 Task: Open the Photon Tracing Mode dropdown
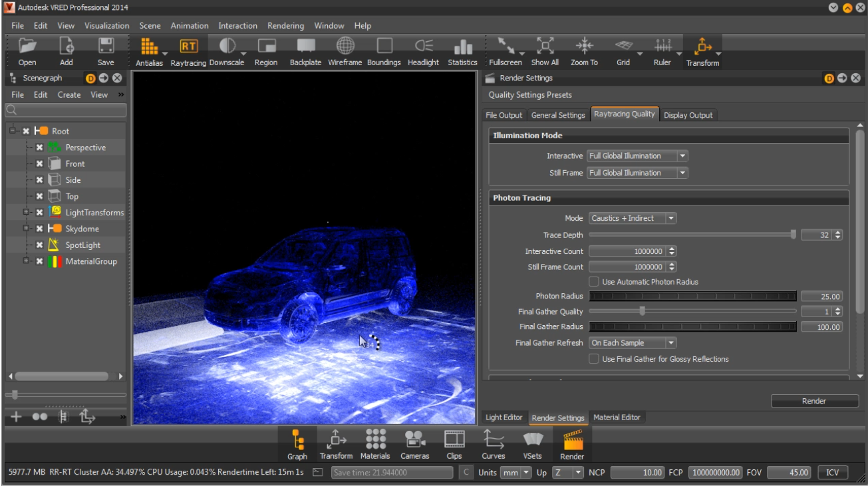point(633,218)
